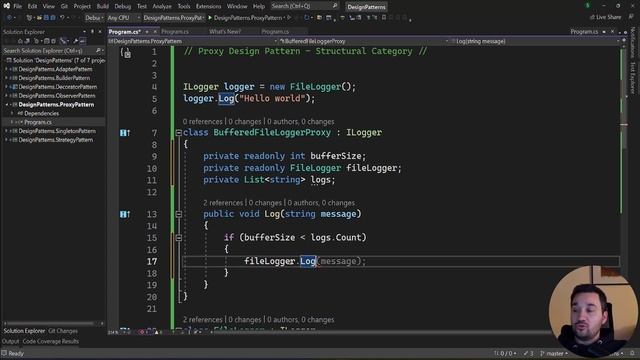Click the pending changes pencil indicator
The width and height of the screenshot is (640, 360).
point(529,353)
